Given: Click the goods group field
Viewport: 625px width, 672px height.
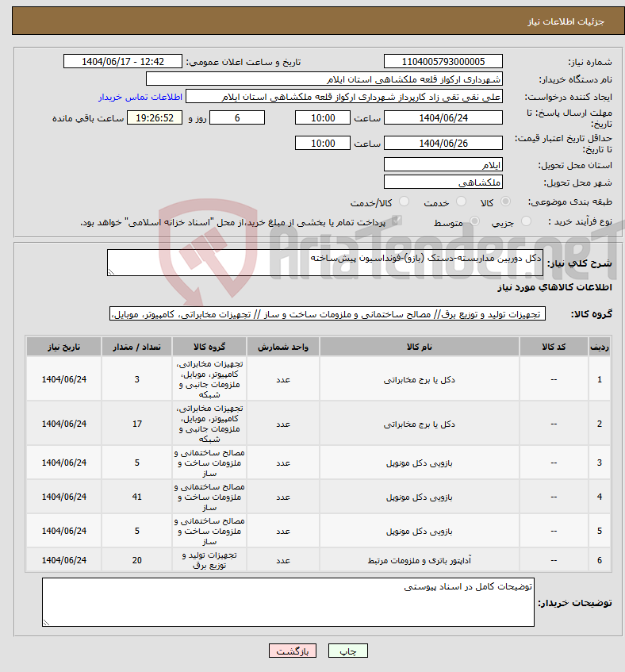Looking at the screenshot, I should [328, 313].
